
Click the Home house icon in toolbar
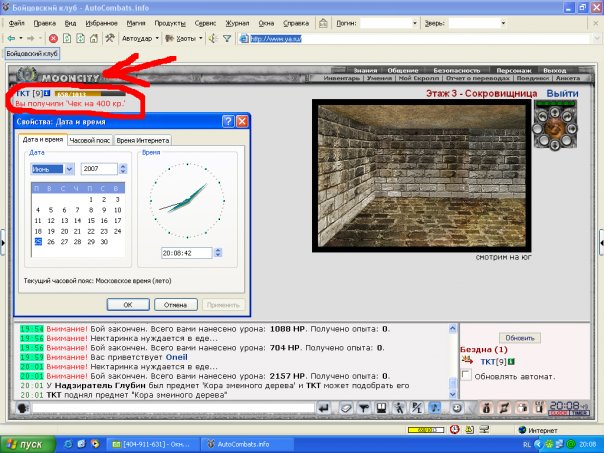point(94,38)
